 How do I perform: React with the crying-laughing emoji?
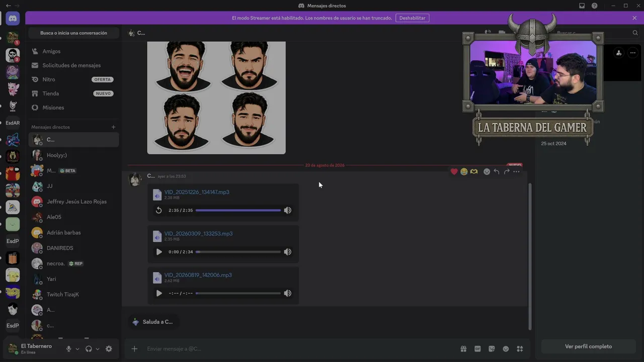click(464, 171)
